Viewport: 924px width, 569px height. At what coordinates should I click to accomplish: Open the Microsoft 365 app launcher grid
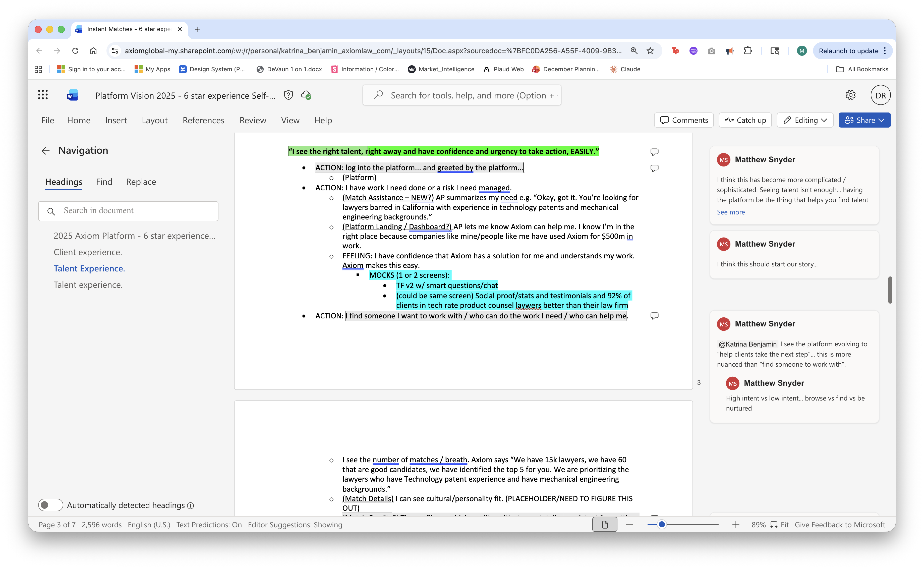coord(43,95)
